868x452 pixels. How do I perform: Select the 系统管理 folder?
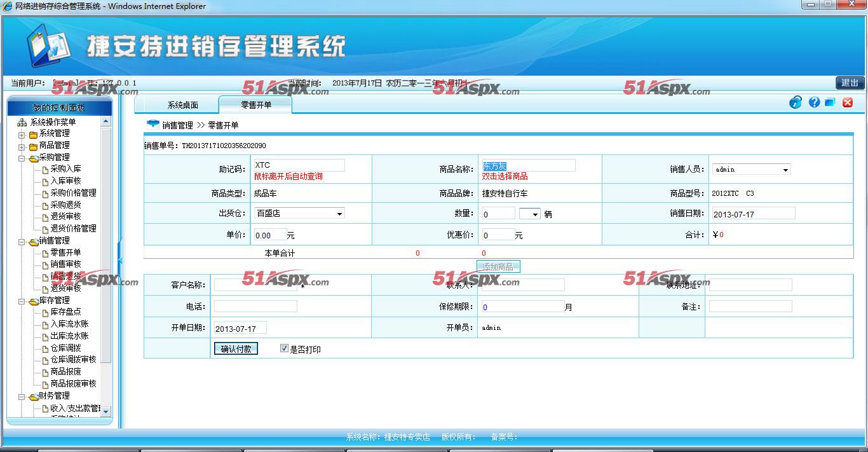54,134
